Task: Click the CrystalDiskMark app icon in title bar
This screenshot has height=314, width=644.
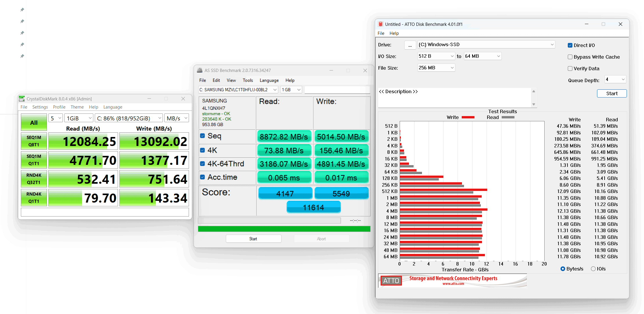Action: tap(22, 99)
